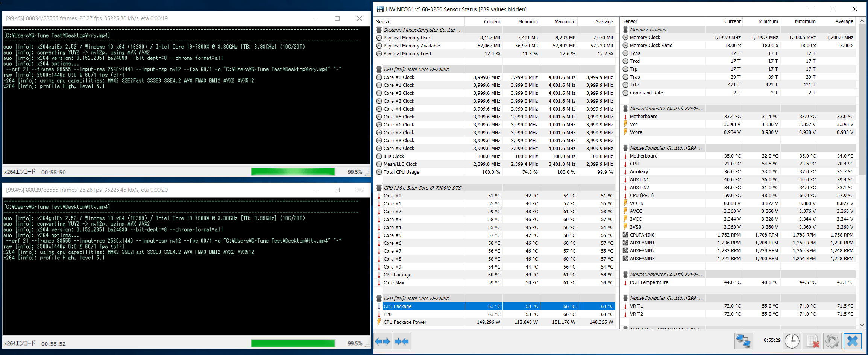Select the VR T2 row
Viewport: 868px width, 355px height.
pyautogui.click(x=738, y=314)
